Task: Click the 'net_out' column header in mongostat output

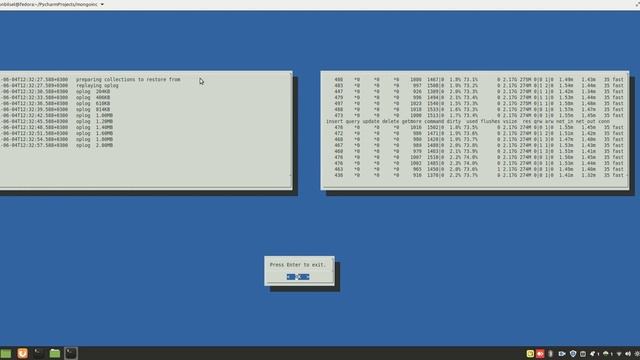Action: (x=585, y=122)
